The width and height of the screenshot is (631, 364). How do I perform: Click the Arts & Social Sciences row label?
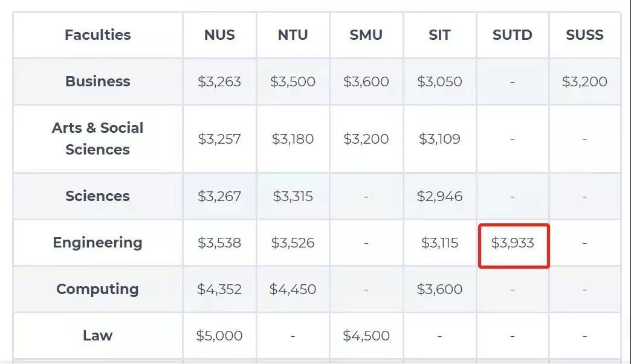(x=98, y=139)
